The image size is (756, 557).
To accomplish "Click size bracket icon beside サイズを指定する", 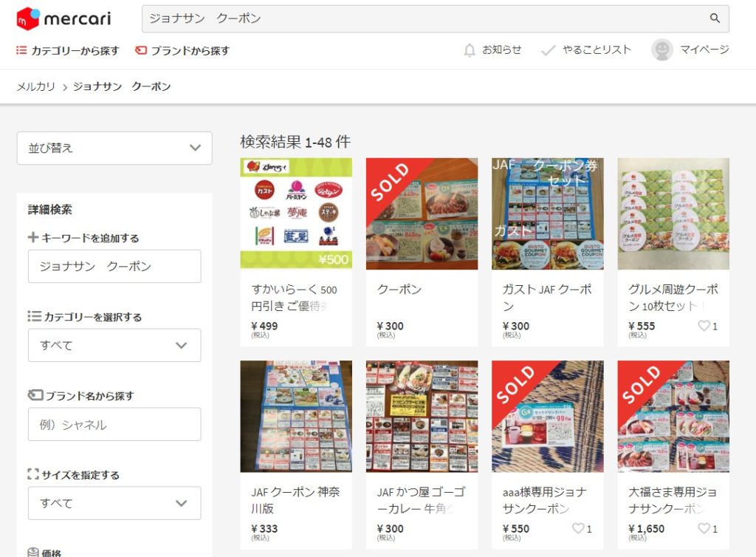I will (33, 474).
